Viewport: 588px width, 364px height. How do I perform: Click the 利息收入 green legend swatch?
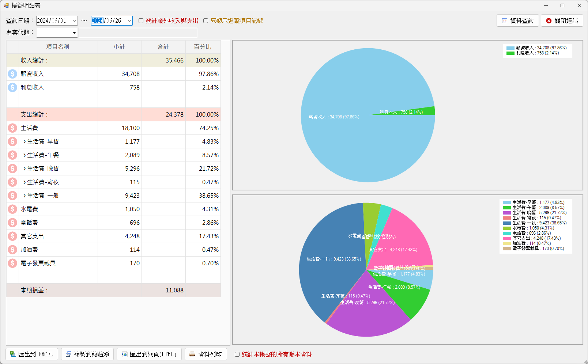coord(510,53)
